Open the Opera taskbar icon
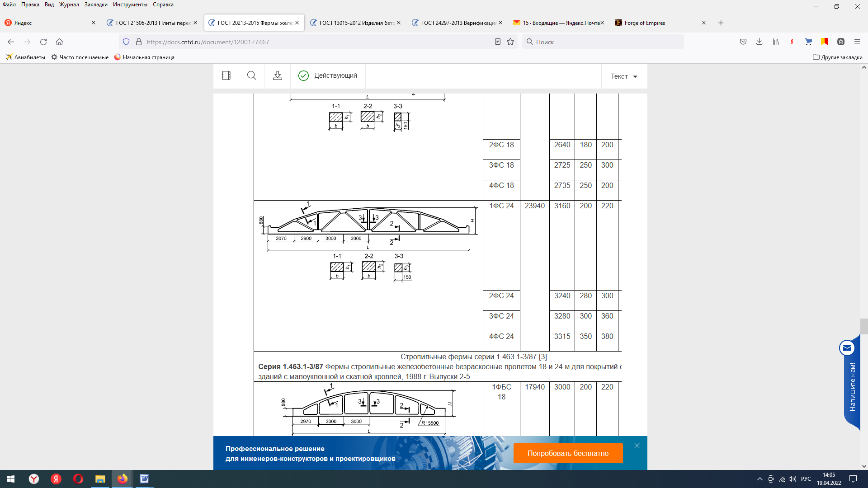 pos(78,479)
